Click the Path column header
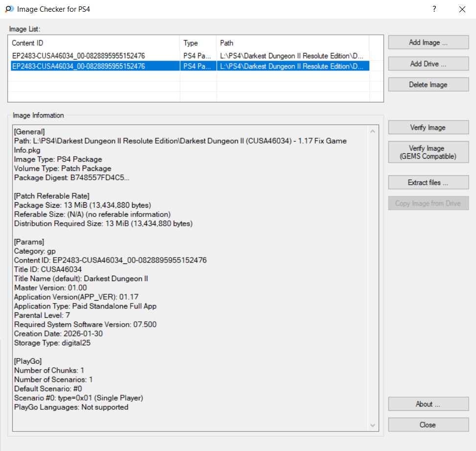This screenshot has height=451, width=476. [292, 43]
